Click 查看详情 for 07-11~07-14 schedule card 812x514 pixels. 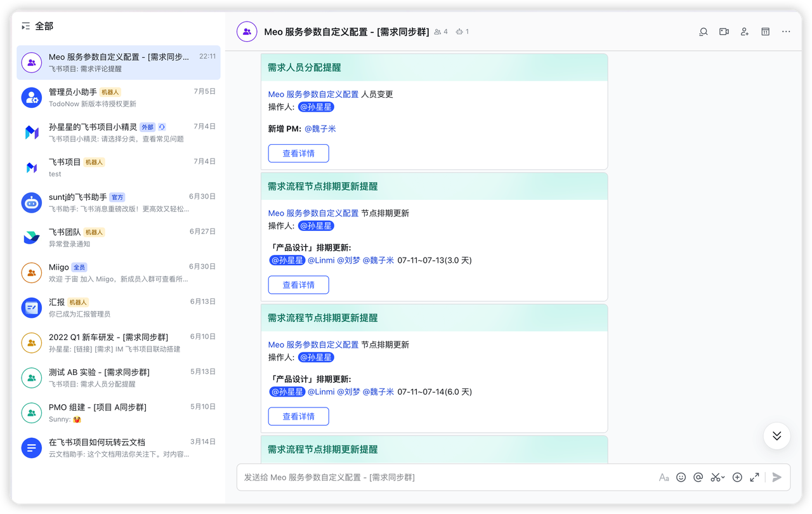[x=298, y=416]
